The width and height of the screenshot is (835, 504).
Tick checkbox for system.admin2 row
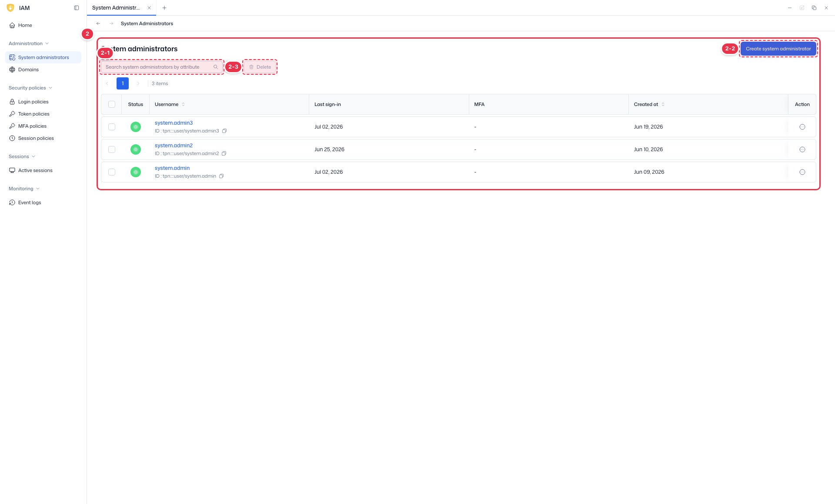pos(112,149)
